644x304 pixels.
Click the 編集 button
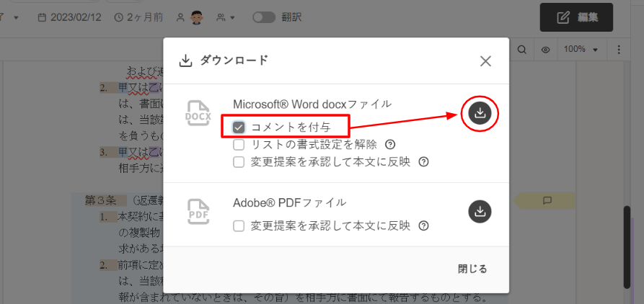[x=576, y=17]
